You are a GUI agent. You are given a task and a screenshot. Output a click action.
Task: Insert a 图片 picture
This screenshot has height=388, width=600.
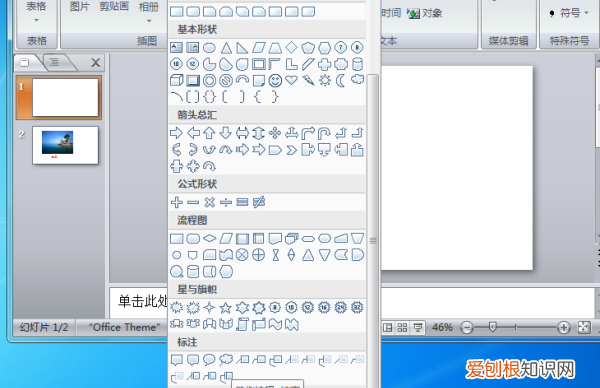tap(80, 7)
